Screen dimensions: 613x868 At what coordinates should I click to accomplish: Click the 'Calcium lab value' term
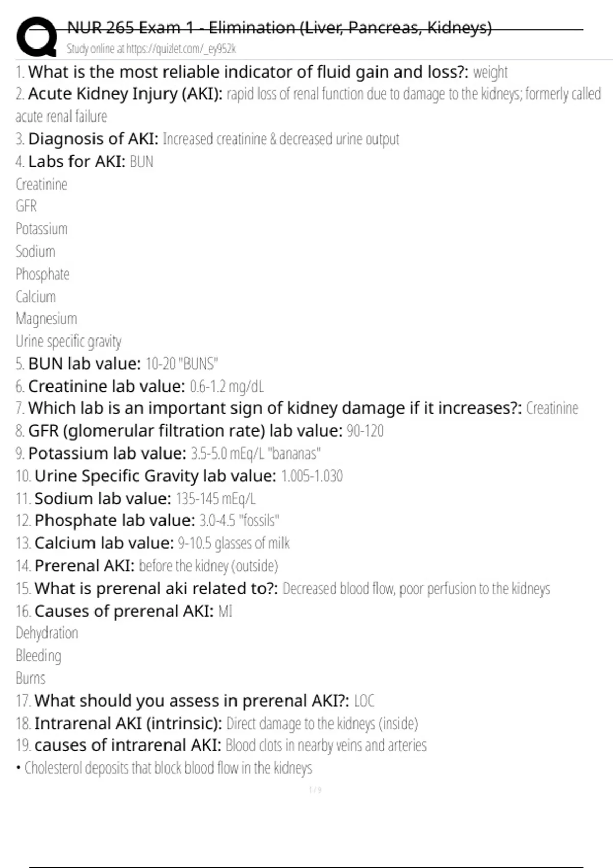[x=104, y=543]
